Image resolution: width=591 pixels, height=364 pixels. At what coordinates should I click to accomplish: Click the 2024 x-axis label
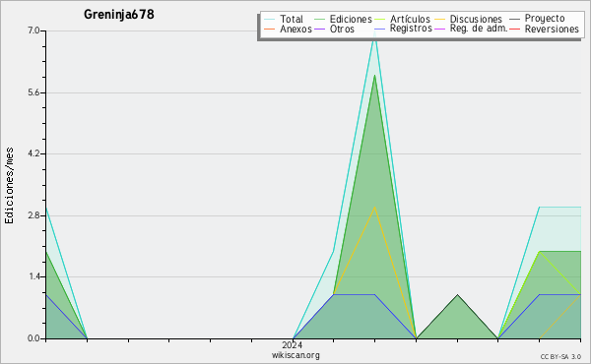(293, 345)
